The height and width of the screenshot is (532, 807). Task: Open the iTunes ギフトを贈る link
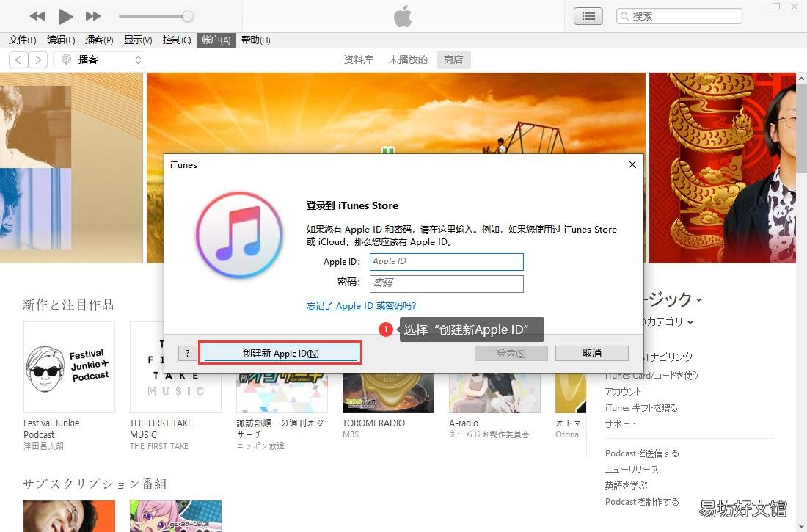click(641, 408)
